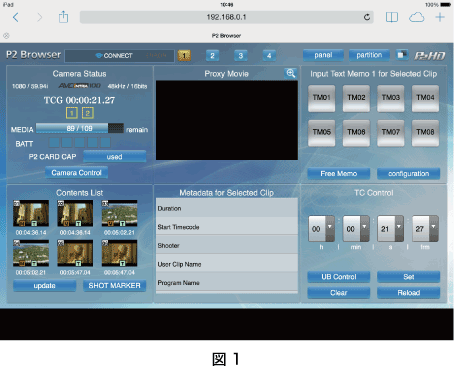Click the Reload button

pos(408,293)
